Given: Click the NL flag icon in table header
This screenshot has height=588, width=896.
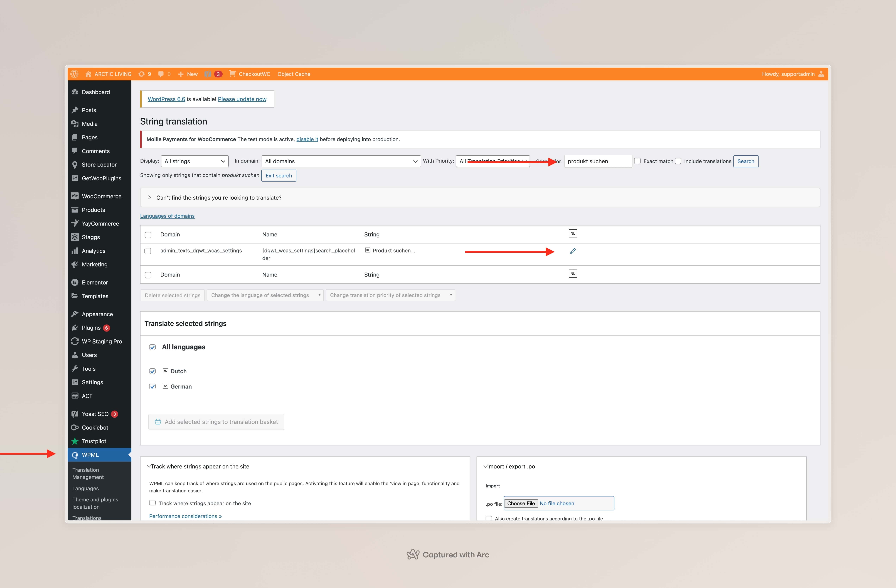Looking at the screenshot, I should pyautogui.click(x=573, y=233).
